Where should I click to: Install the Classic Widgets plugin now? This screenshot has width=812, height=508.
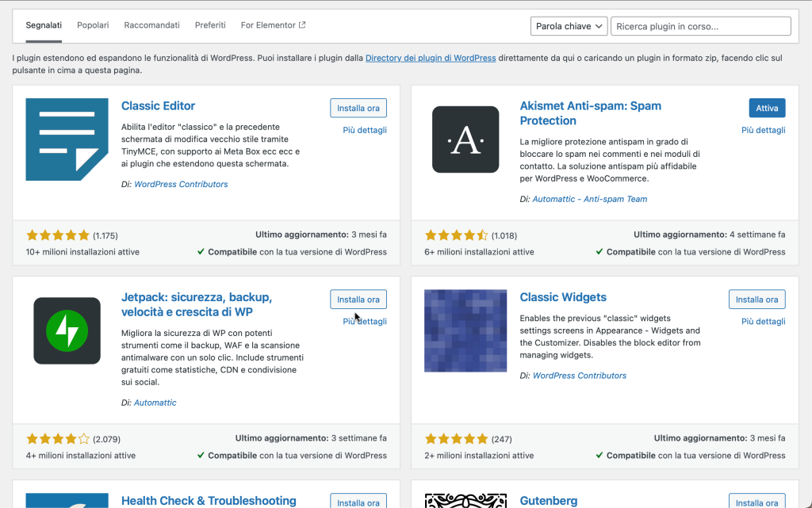[x=756, y=300]
